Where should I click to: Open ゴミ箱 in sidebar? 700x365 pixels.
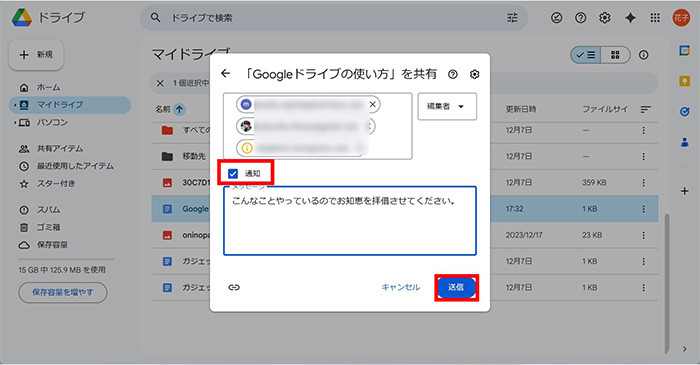(x=48, y=227)
